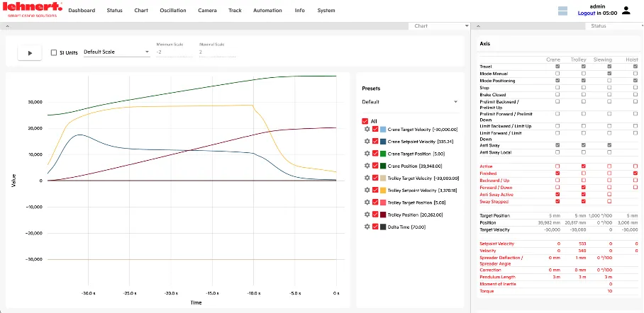Click Crane Target Velocity light blue swatch
The height and width of the screenshot is (313, 644).
(383, 129)
